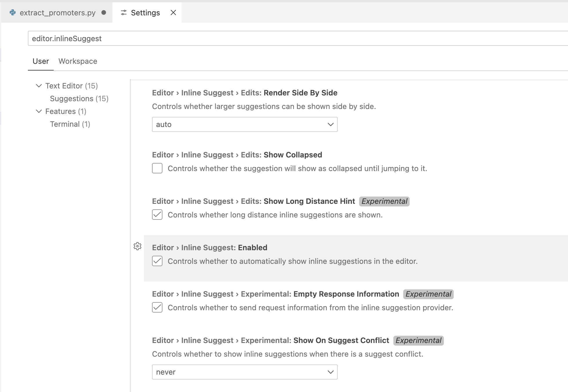
Task: Click the settings search input field
Action: (x=290, y=39)
